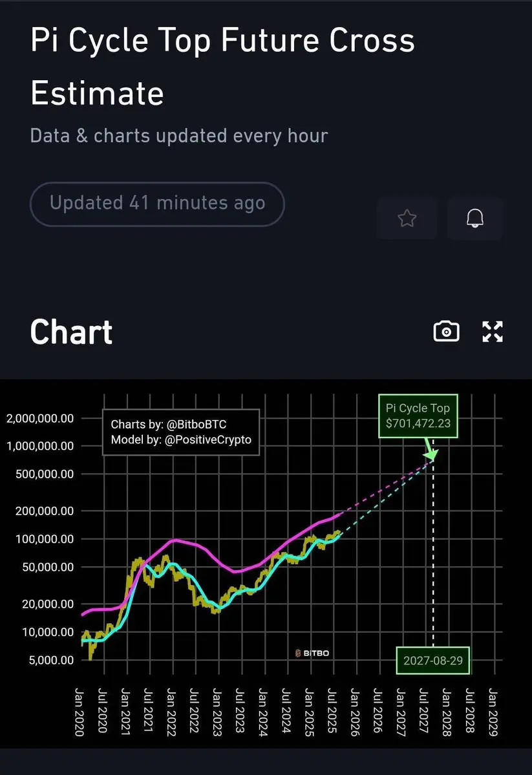Select the Updated 41 minutes ago pill
The height and width of the screenshot is (775, 532).
pos(157,204)
